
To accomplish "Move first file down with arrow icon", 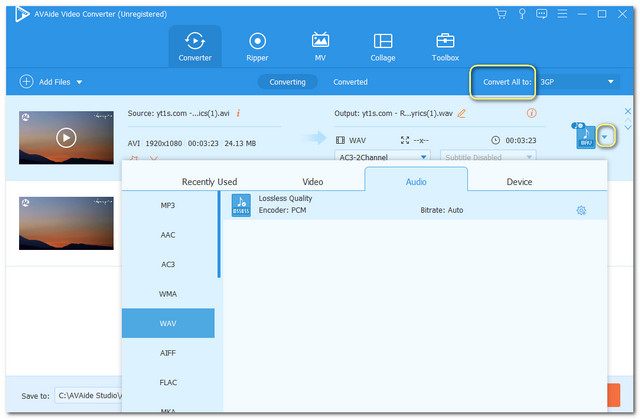I will [628, 127].
